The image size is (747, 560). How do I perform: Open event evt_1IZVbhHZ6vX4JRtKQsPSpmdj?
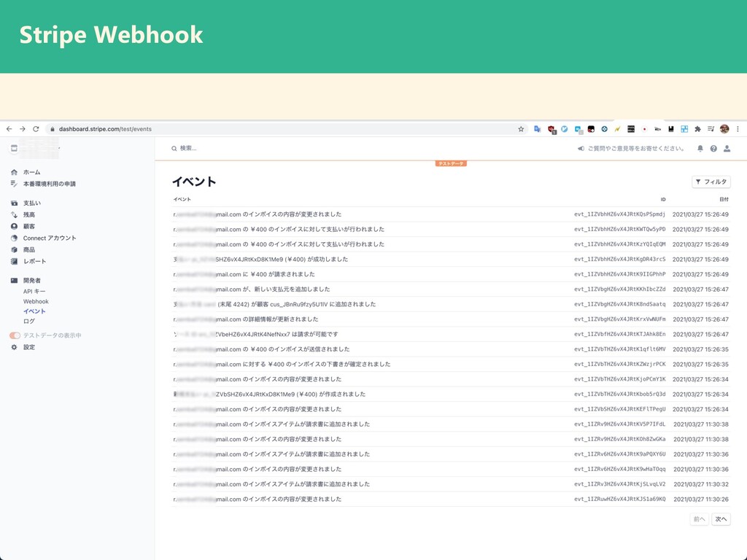click(451, 215)
